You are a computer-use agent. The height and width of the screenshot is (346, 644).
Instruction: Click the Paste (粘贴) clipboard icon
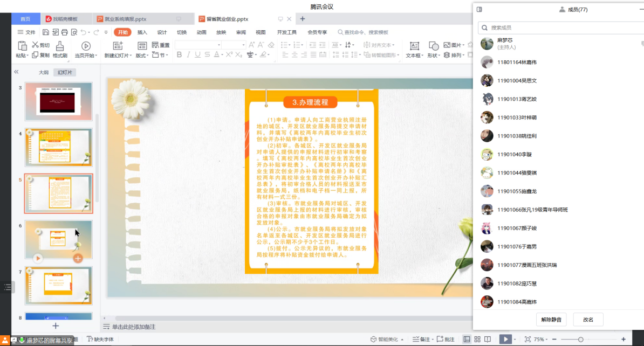pyautogui.click(x=22, y=46)
